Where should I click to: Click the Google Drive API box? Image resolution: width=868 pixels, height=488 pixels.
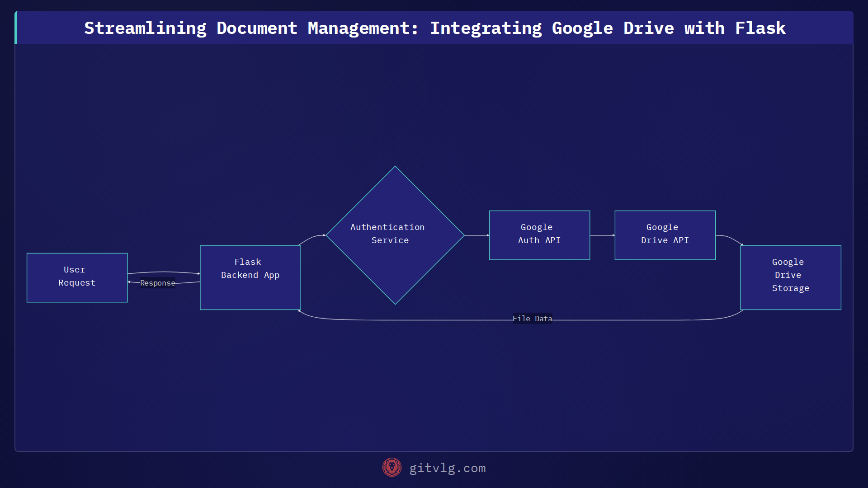click(x=665, y=235)
